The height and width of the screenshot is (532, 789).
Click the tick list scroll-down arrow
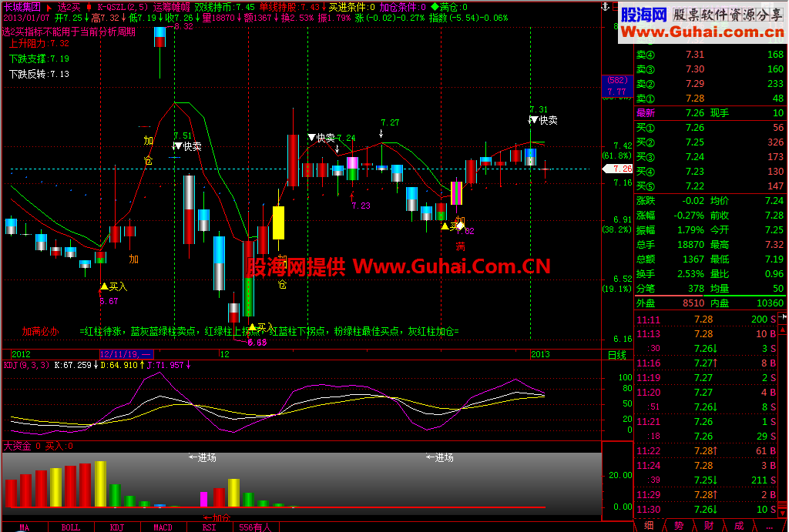[783, 513]
